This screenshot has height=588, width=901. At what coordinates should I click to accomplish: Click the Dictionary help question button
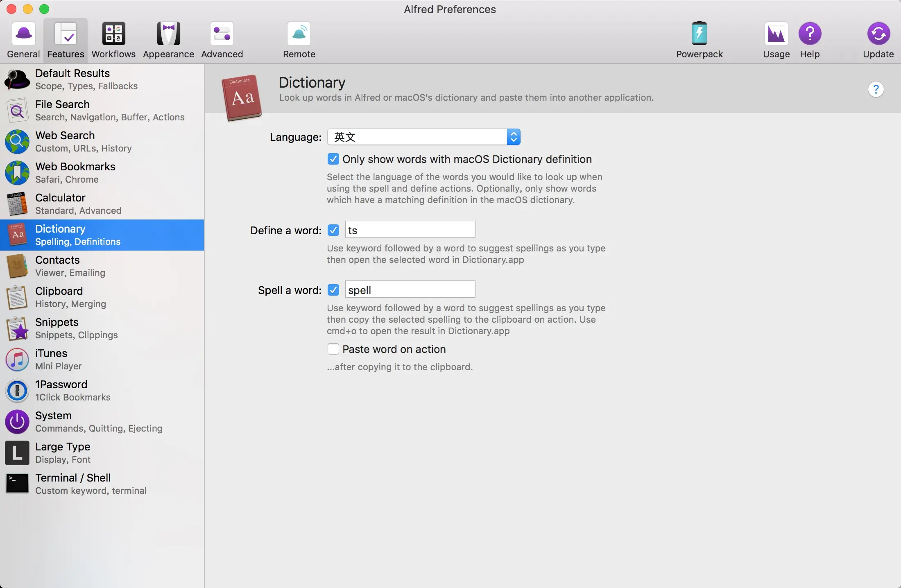click(876, 89)
